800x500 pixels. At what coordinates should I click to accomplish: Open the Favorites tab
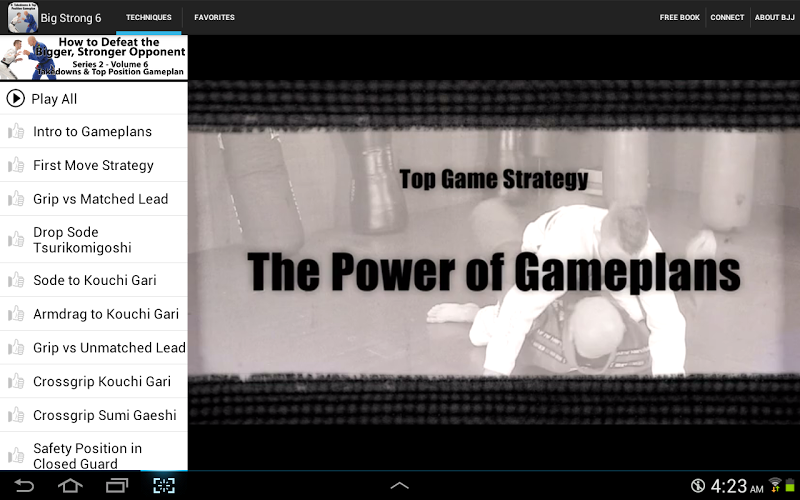pyautogui.click(x=214, y=17)
